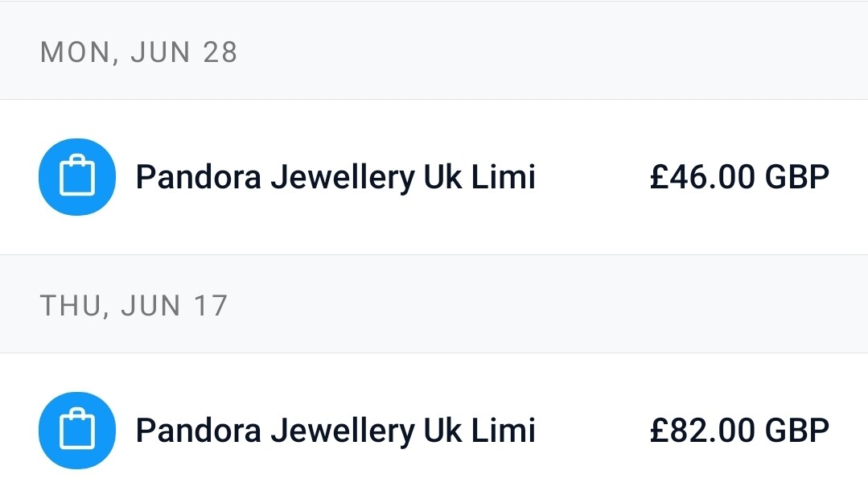View details of the £82.00 Pandora payment
Image resolution: width=868 pixels, height=495 pixels.
pos(434,425)
